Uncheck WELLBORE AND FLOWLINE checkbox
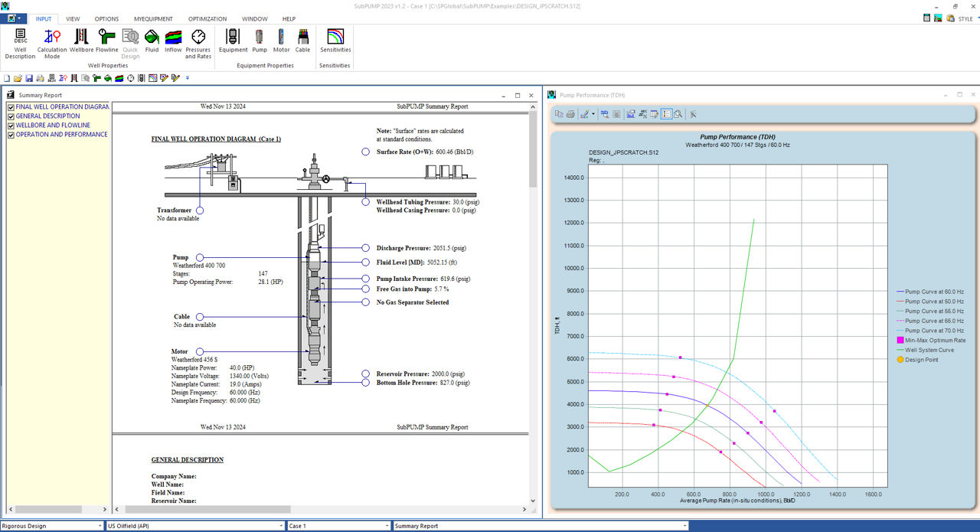The image size is (980, 532). pyautogui.click(x=11, y=126)
